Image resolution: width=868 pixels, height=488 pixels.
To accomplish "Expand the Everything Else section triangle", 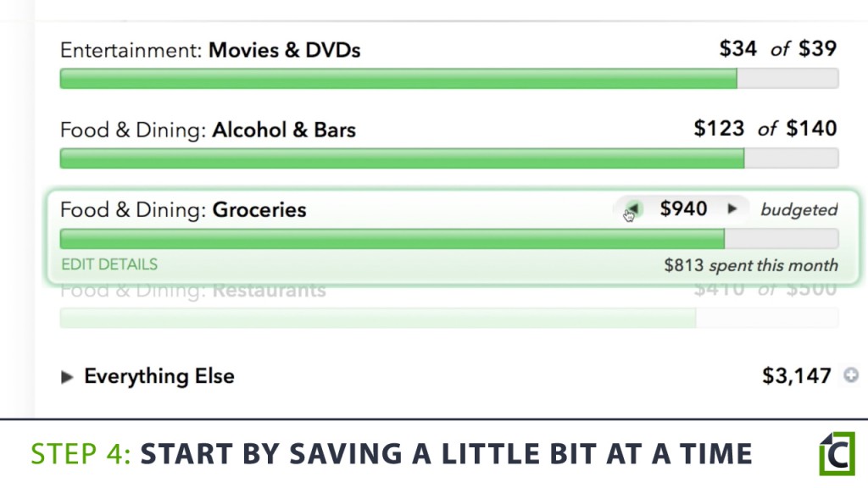I will click(68, 377).
